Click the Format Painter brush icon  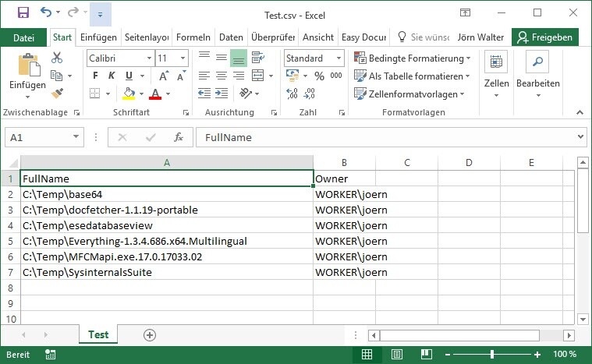(x=57, y=94)
